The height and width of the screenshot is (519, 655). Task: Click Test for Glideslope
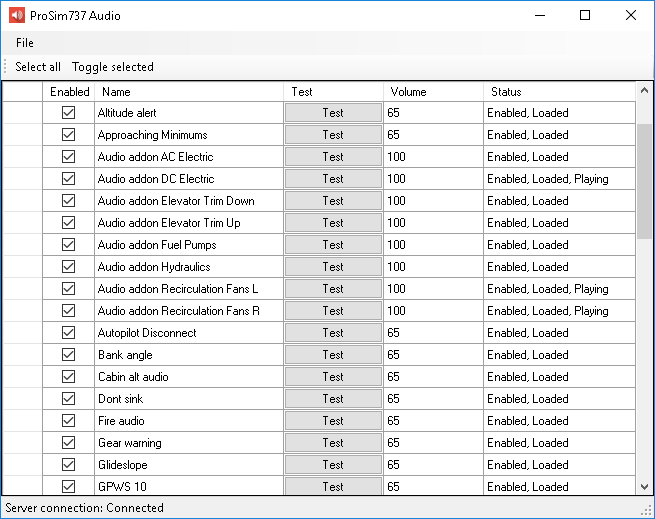(333, 465)
